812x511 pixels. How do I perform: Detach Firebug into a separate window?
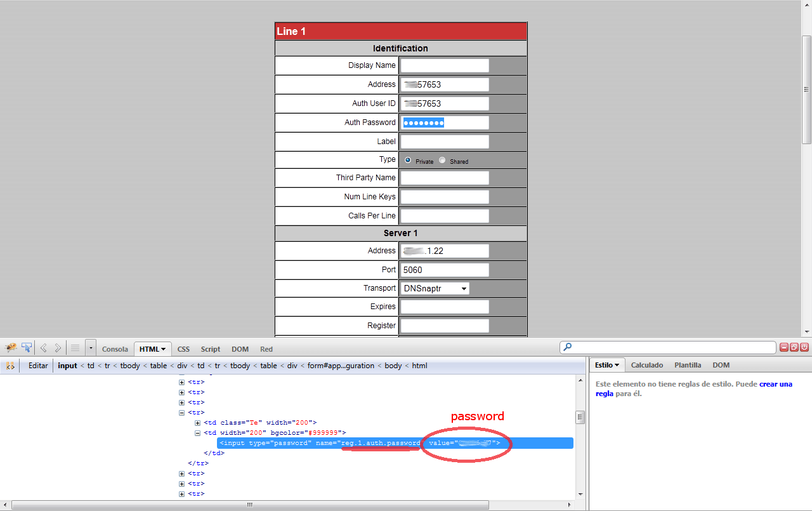coord(794,347)
